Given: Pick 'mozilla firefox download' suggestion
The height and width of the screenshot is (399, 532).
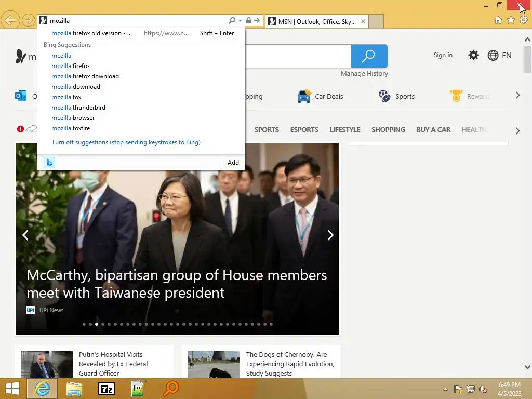Looking at the screenshot, I should pyautogui.click(x=85, y=76).
